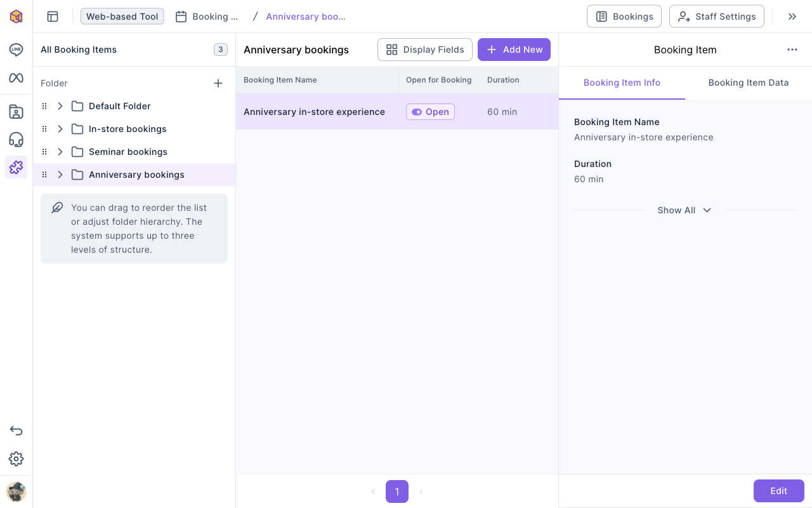Viewport: 812px width, 508px height.
Task: Open the three-dot menu for Booking Item
Action: [792, 50]
